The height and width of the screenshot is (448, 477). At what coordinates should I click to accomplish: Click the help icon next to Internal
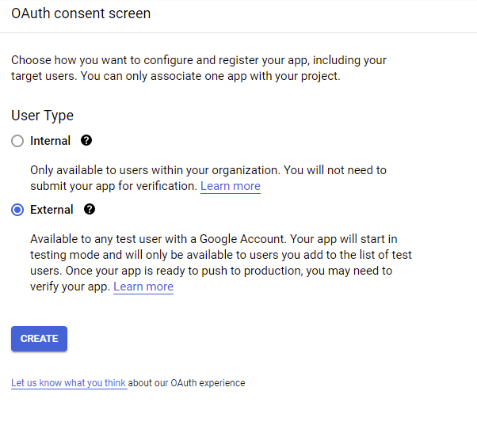(86, 141)
